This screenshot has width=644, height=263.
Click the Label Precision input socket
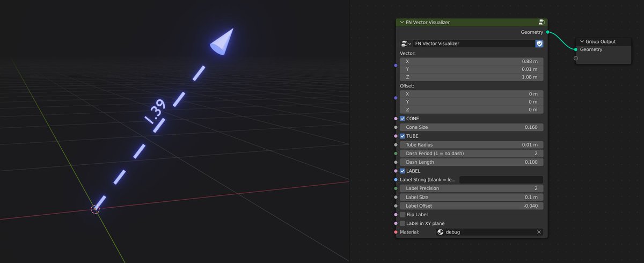[x=396, y=188]
